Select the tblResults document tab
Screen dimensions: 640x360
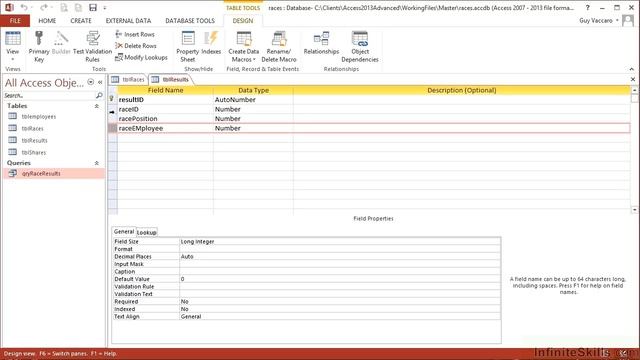click(x=171, y=79)
